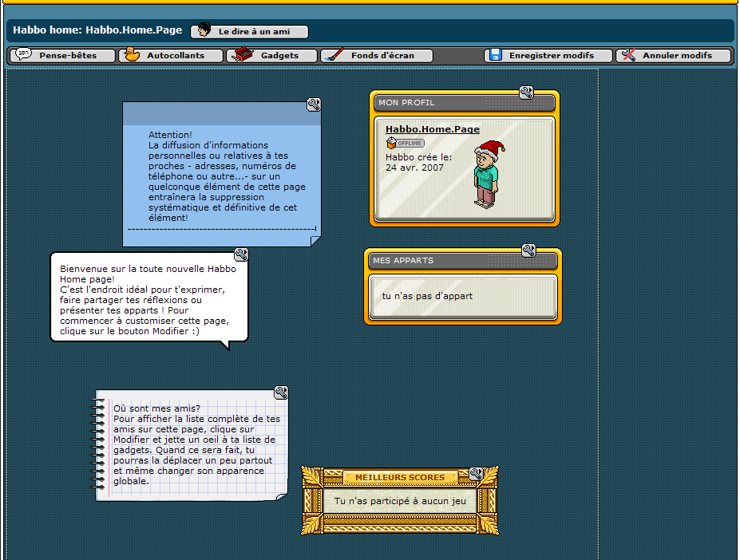
Task: Click the speech bubble icon beside Pense-bêtes
Action: (x=24, y=54)
